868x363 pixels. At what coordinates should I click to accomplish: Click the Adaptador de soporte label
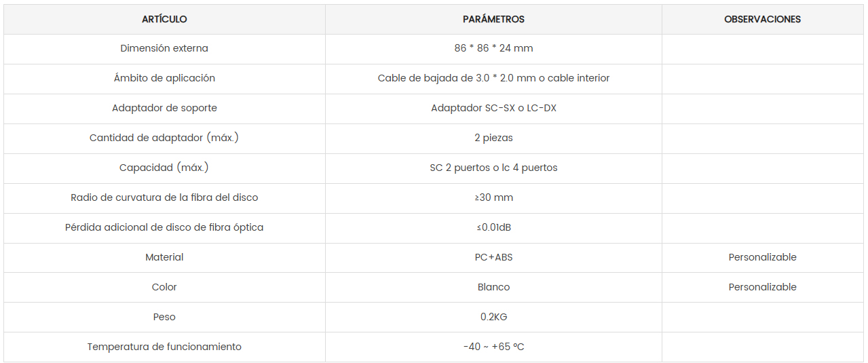[164, 109]
